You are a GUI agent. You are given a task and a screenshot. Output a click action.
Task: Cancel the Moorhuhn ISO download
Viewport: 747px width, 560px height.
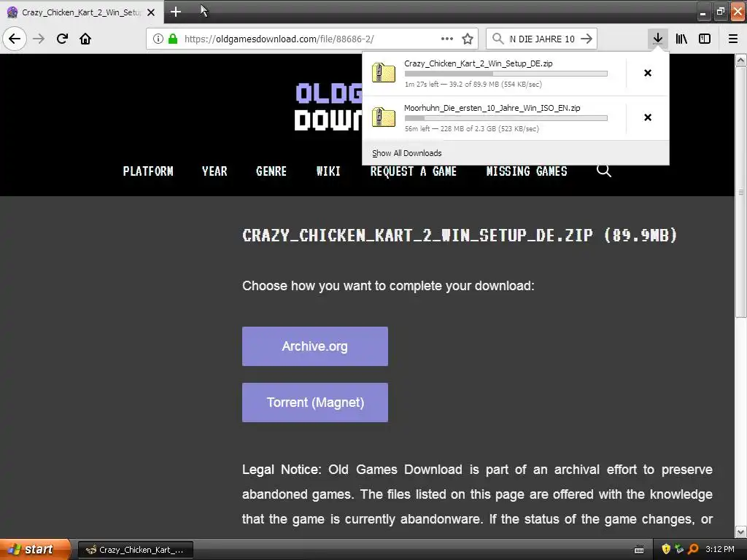pyautogui.click(x=648, y=117)
